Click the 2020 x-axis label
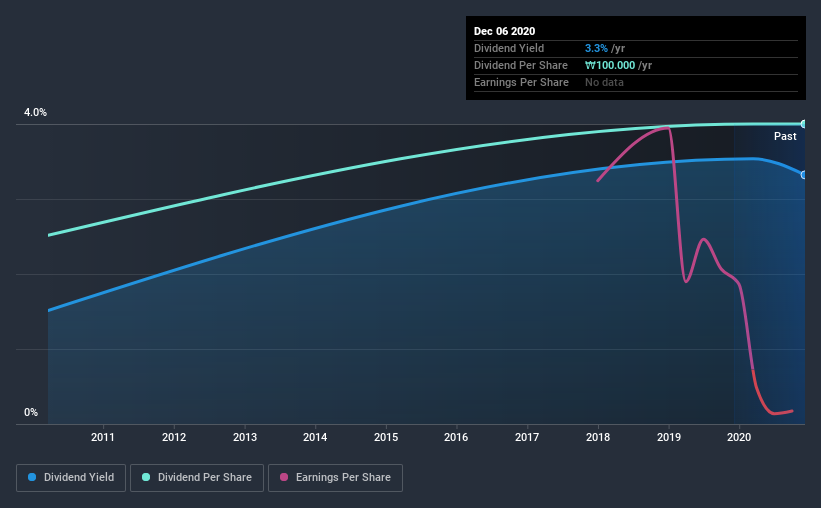 click(739, 437)
